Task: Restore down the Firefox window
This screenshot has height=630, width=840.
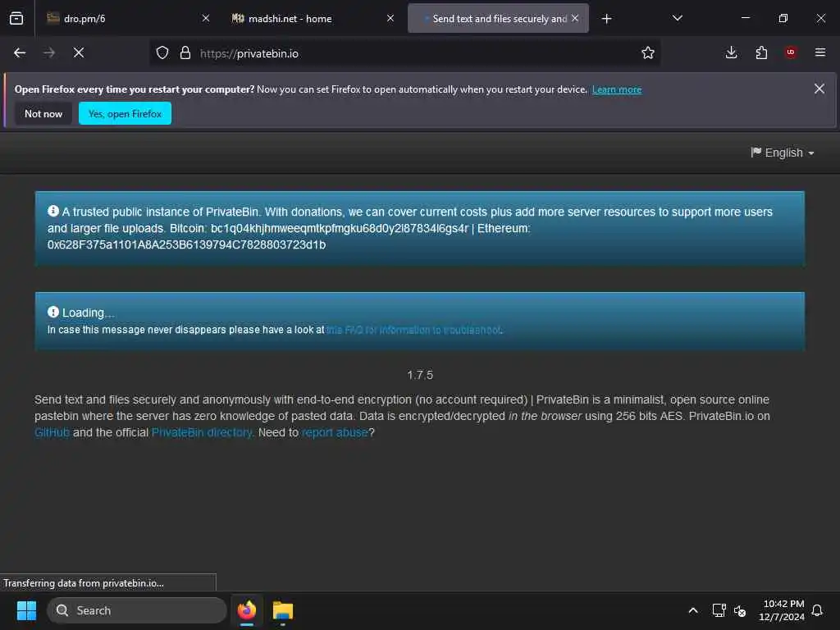Action: pyautogui.click(x=783, y=18)
